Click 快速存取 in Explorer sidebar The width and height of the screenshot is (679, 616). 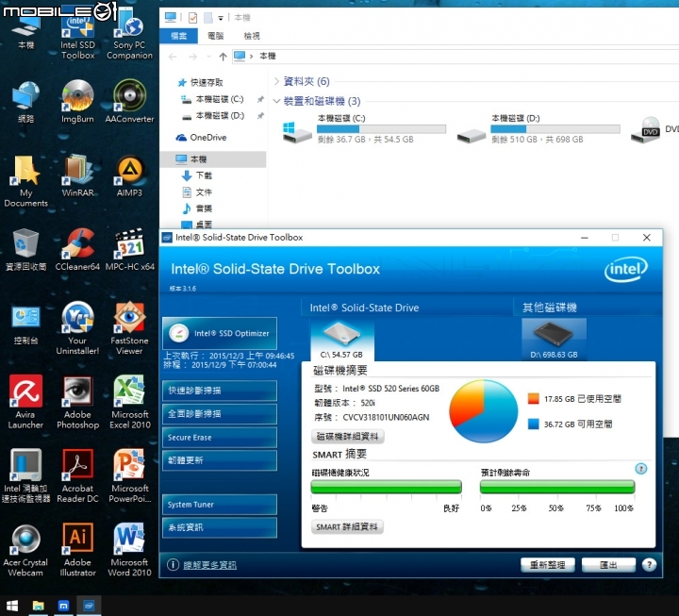[x=207, y=82]
